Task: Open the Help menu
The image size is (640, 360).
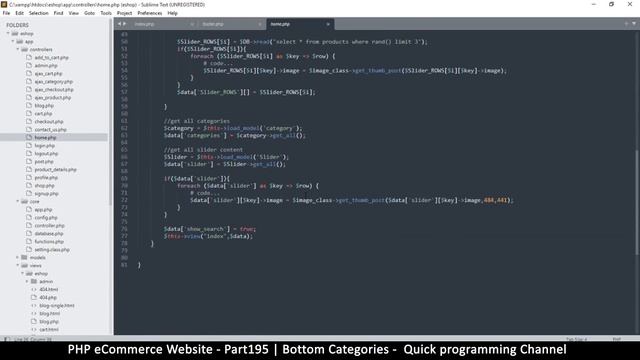Action: pos(172,13)
